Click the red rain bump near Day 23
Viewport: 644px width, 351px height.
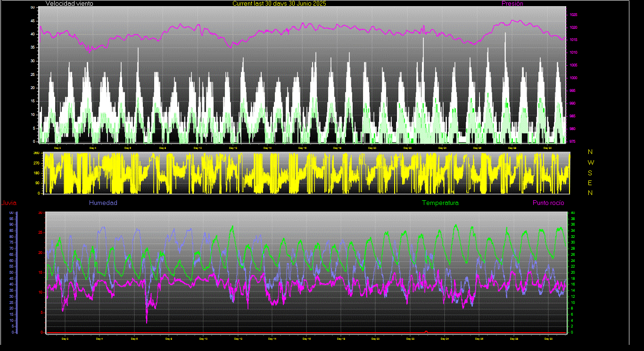click(x=426, y=331)
